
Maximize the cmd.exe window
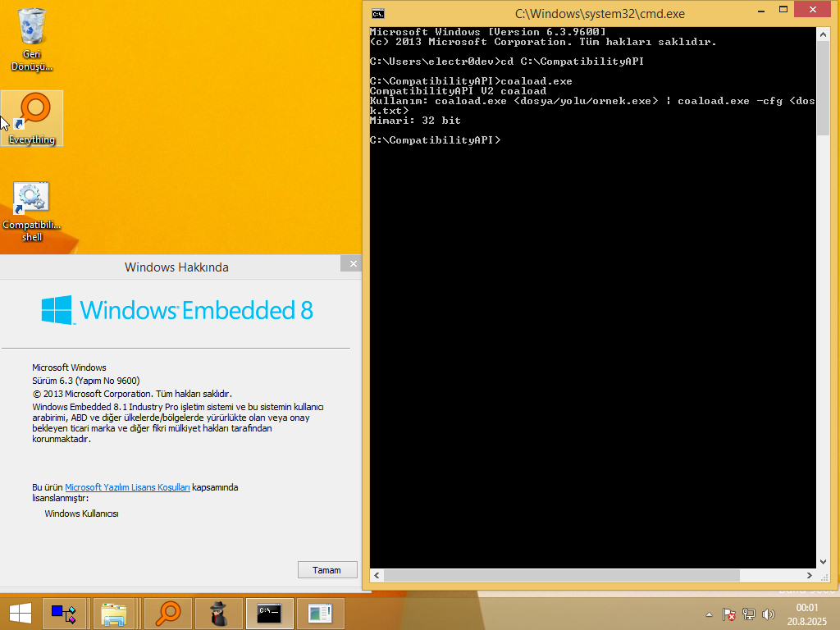coord(783,10)
